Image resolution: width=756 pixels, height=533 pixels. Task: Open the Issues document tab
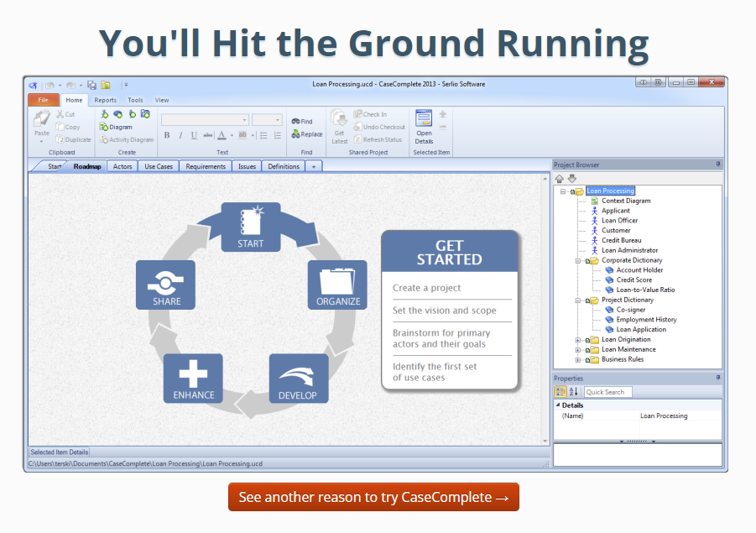point(247,166)
